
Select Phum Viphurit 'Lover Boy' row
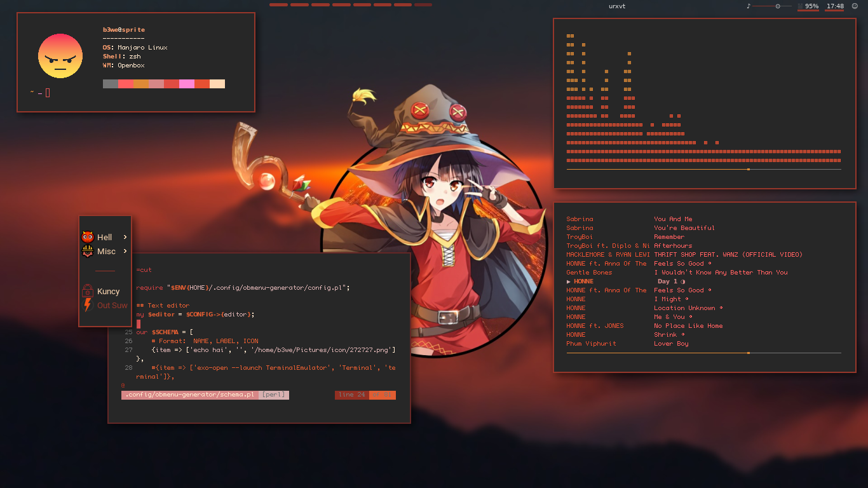(x=703, y=344)
